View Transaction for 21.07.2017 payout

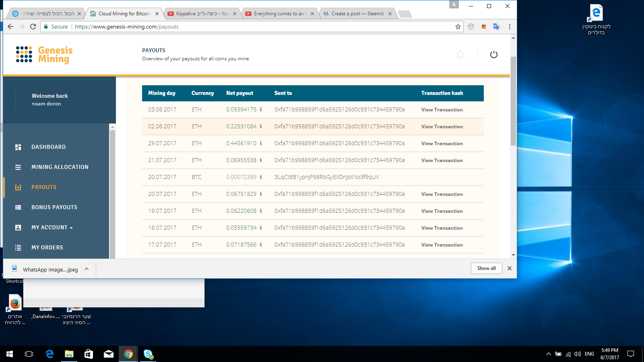point(442,160)
